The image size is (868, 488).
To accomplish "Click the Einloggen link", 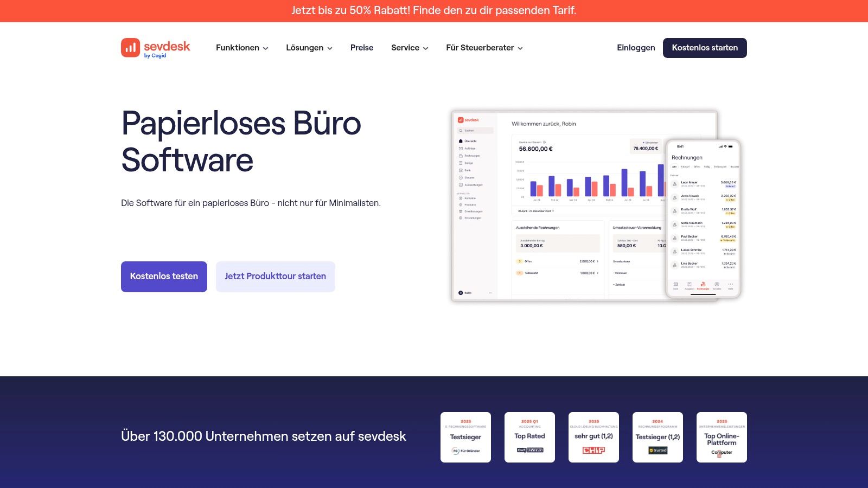I will pos(636,48).
